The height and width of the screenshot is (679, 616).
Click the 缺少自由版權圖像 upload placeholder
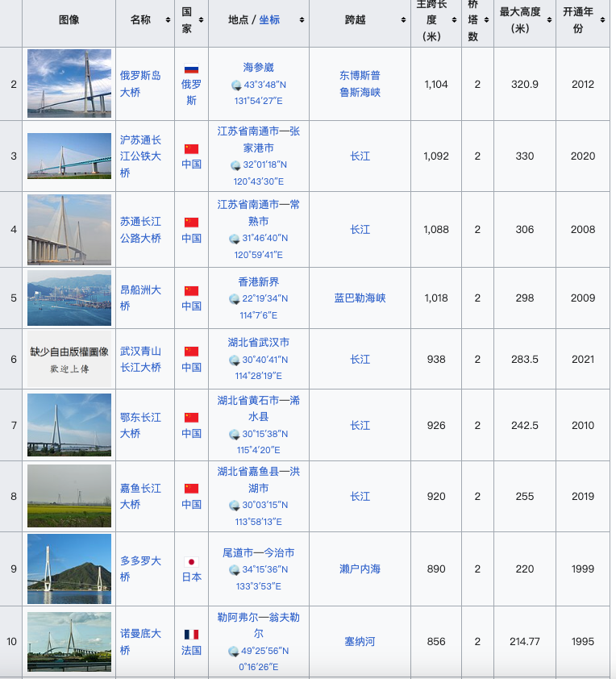pos(69,359)
